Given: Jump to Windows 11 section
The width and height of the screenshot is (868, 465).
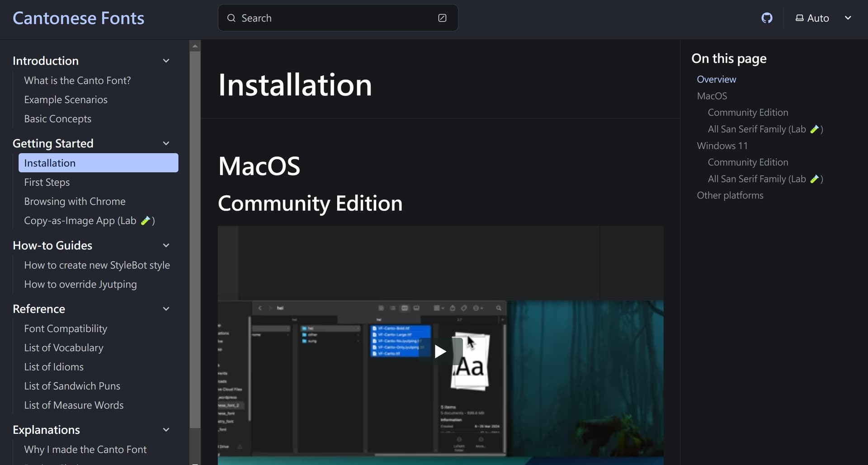Looking at the screenshot, I should pos(722,146).
